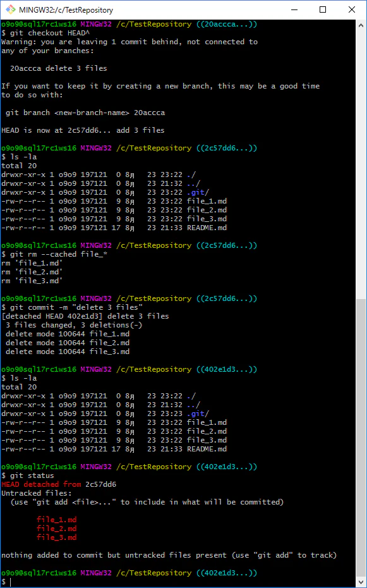This screenshot has height=588, width=367.
Task: Click the "to do so with:" line
Action: [32, 95]
